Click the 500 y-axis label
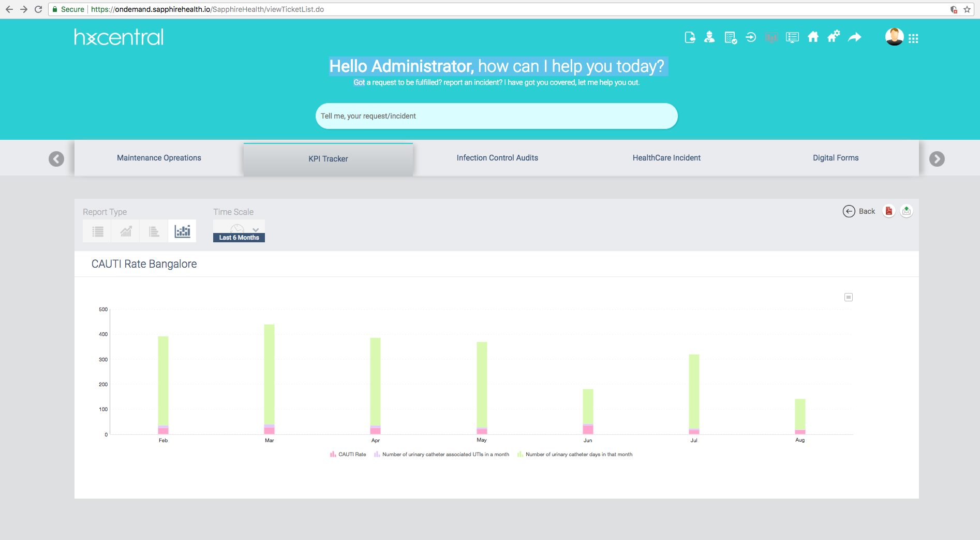 click(103, 309)
